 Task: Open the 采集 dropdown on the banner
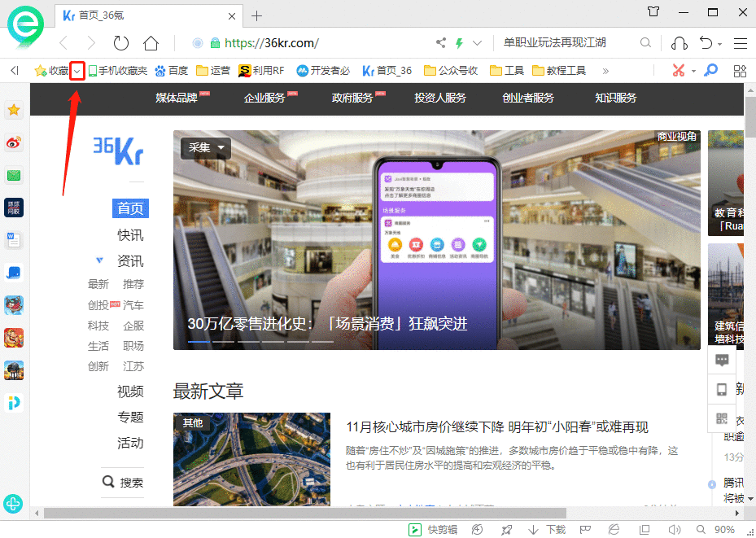[220, 148]
